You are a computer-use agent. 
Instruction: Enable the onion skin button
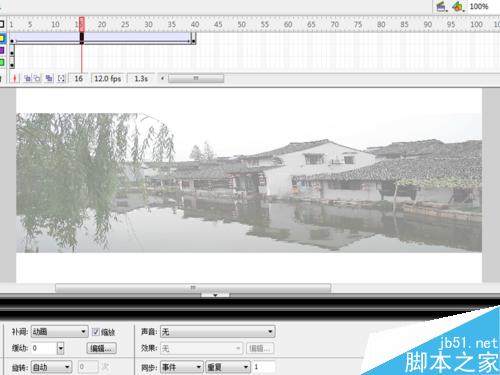click(28, 78)
